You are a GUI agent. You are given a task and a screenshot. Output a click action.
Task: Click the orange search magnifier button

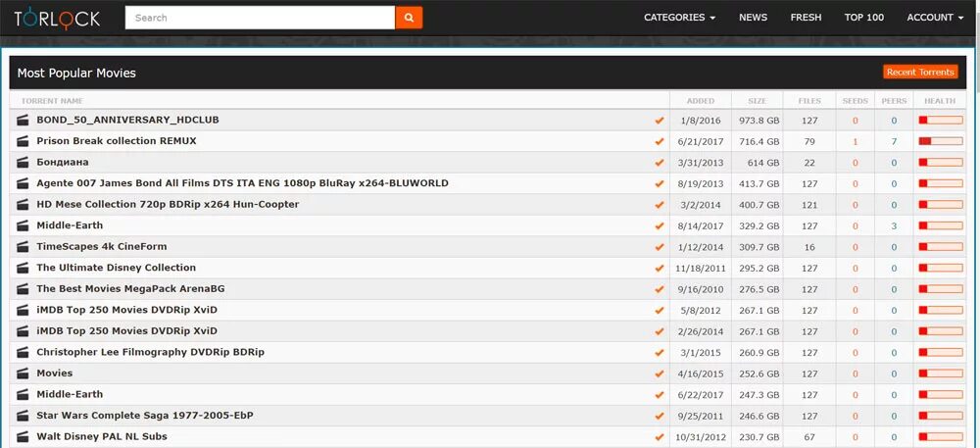409,18
